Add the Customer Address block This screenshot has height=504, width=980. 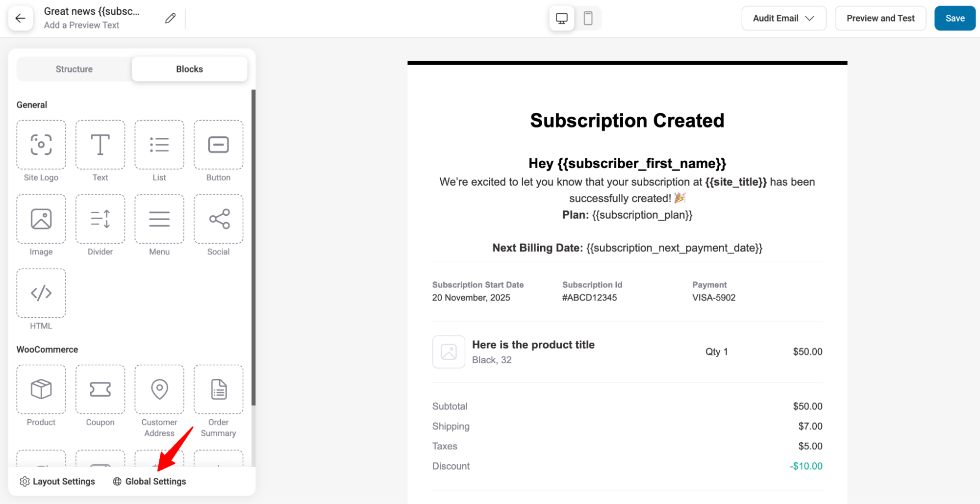coord(159,390)
